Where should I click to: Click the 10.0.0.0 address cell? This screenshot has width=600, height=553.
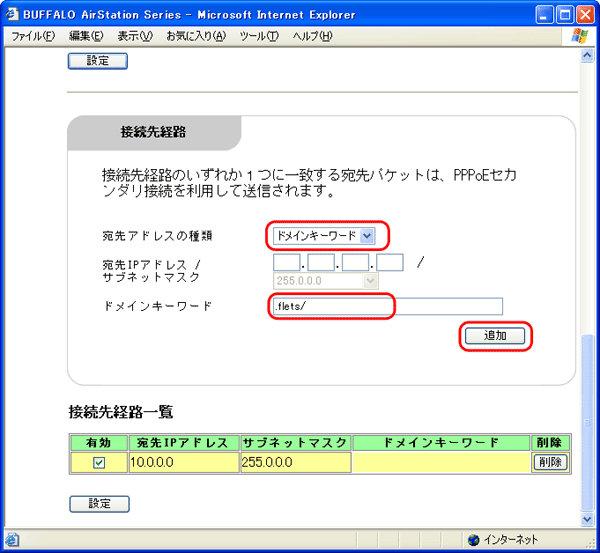pos(184,462)
